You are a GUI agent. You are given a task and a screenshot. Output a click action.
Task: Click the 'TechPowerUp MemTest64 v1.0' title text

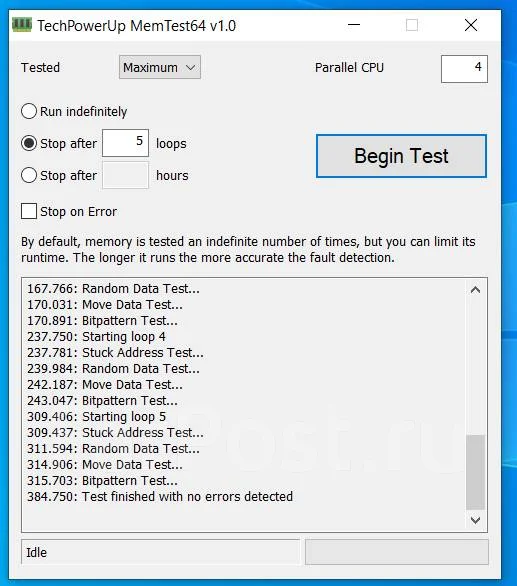[x=136, y=26]
